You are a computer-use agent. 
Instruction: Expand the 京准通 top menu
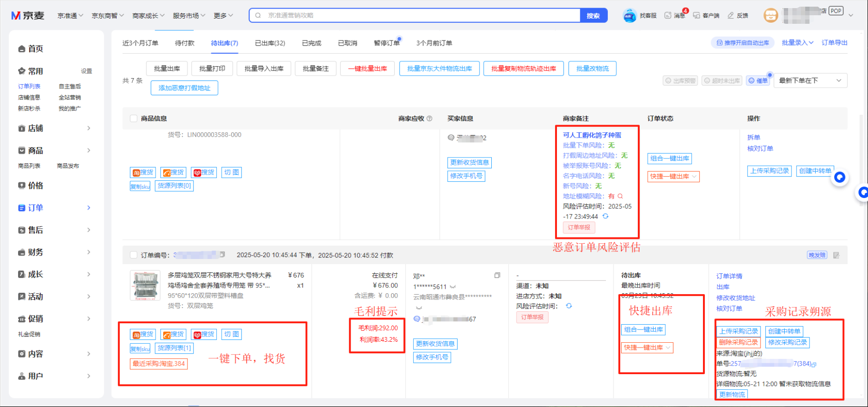point(70,16)
